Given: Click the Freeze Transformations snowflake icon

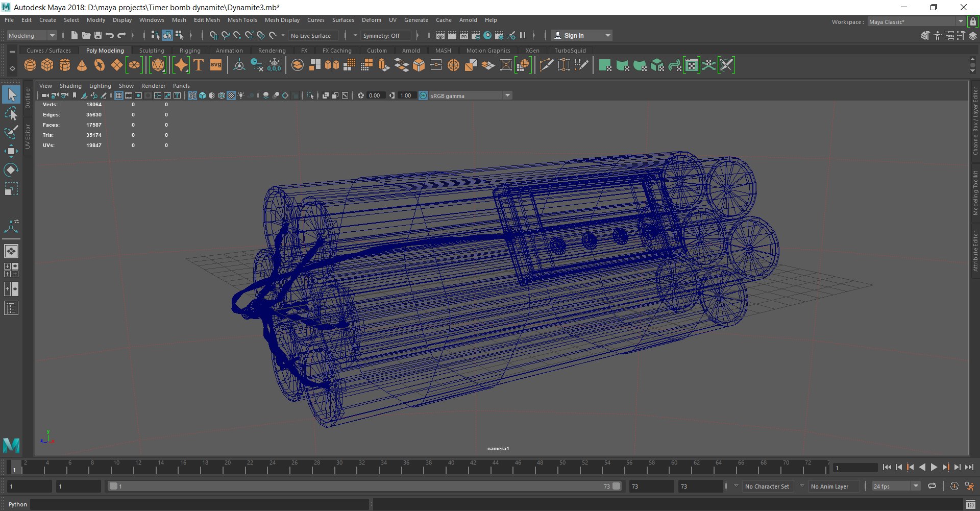Looking at the screenshot, I should pyautogui.click(x=274, y=65).
